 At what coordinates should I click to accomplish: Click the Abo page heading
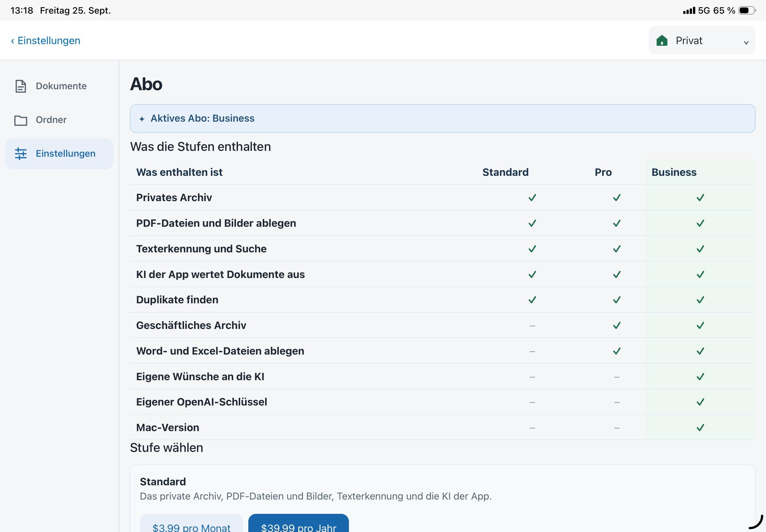tap(146, 84)
